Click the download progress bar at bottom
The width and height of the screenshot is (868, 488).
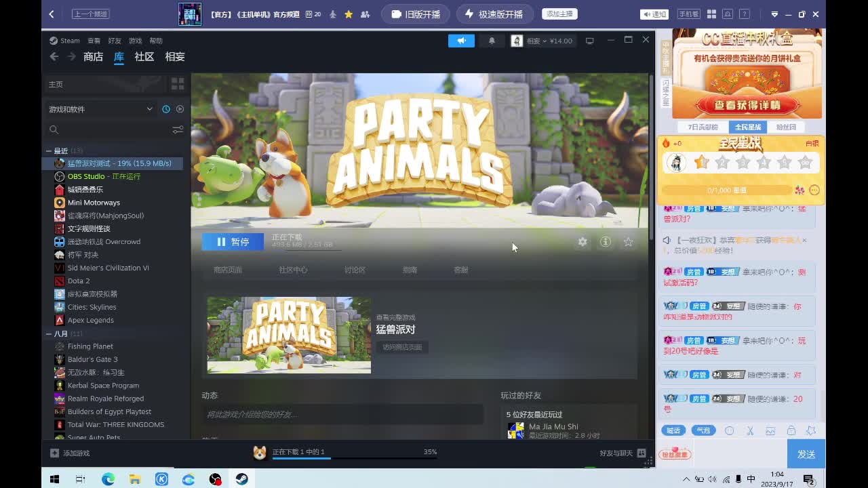tap(355, 458)
